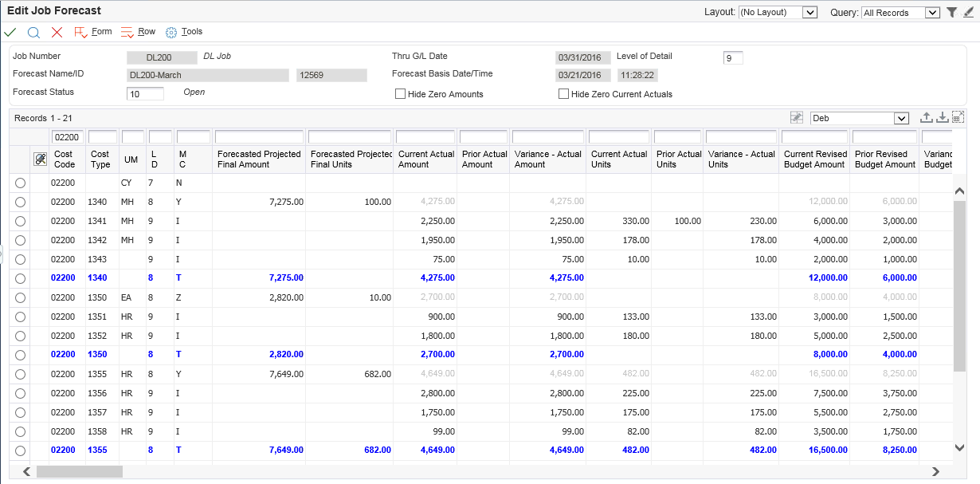The height and width of the screenshot is (484, 980).
Task: Click the grid import download-arrow icon
Action: pos(942,117)
